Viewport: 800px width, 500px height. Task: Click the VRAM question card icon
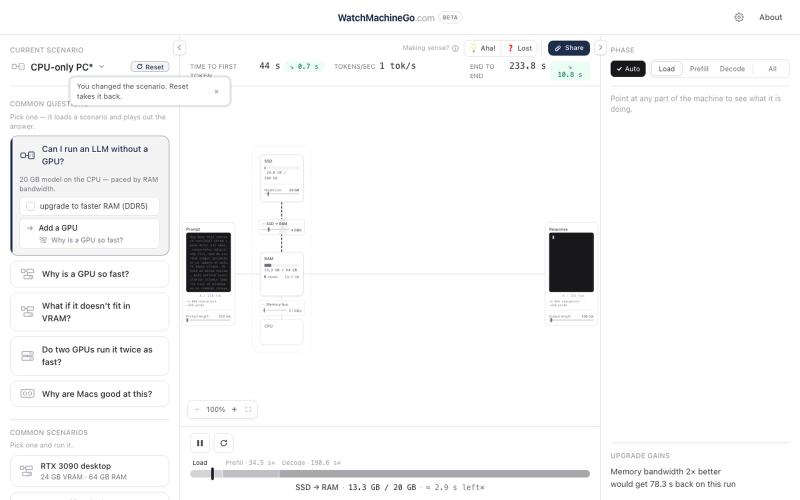[x=27, y=311]
